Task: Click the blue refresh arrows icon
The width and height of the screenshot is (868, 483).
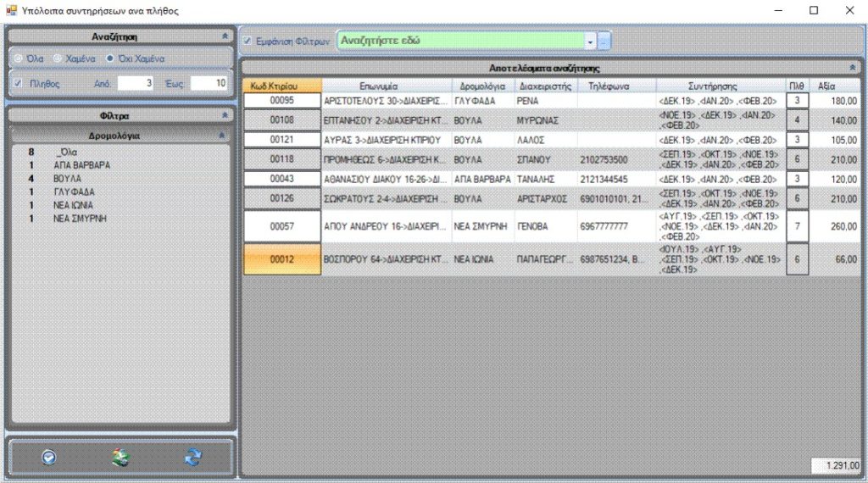Action: pos(193,458)
